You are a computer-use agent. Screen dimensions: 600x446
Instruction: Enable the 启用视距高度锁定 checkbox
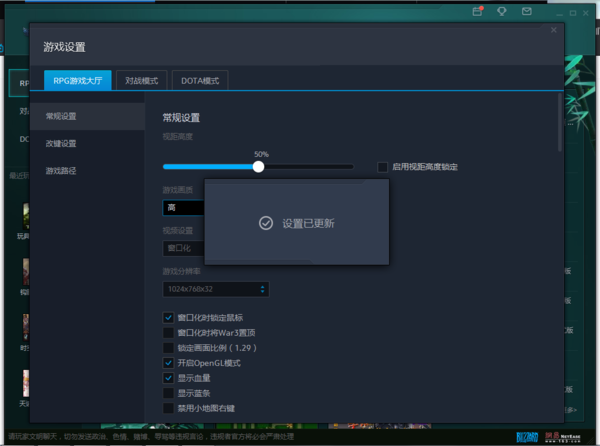point(383,167)
